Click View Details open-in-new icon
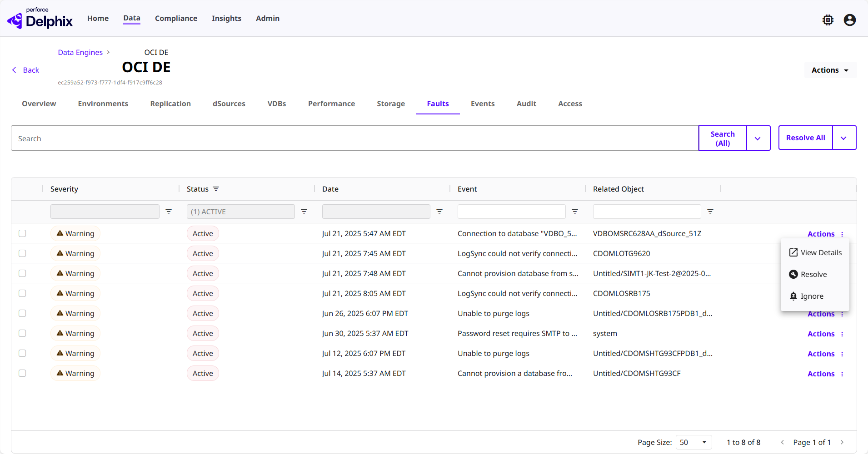Image resolution: width=868 pixels, height=454 pixels. click(x=793, y=252)
